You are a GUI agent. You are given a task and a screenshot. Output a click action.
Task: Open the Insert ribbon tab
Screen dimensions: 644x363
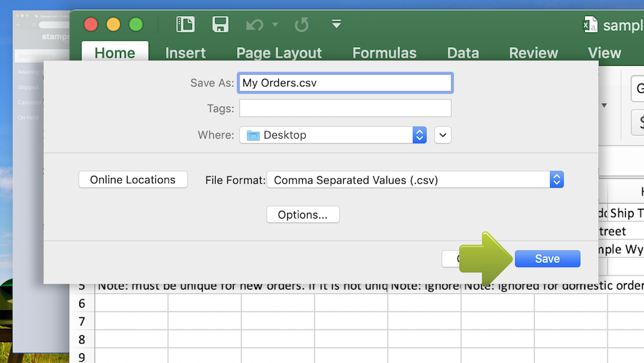click(x=185, y=53)
